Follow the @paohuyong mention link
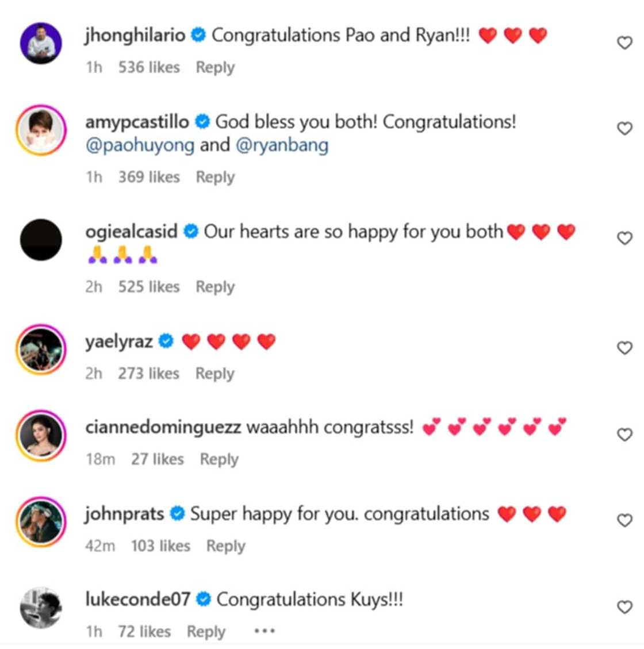Viewport: 644px width, 649px height. [140, 145]
